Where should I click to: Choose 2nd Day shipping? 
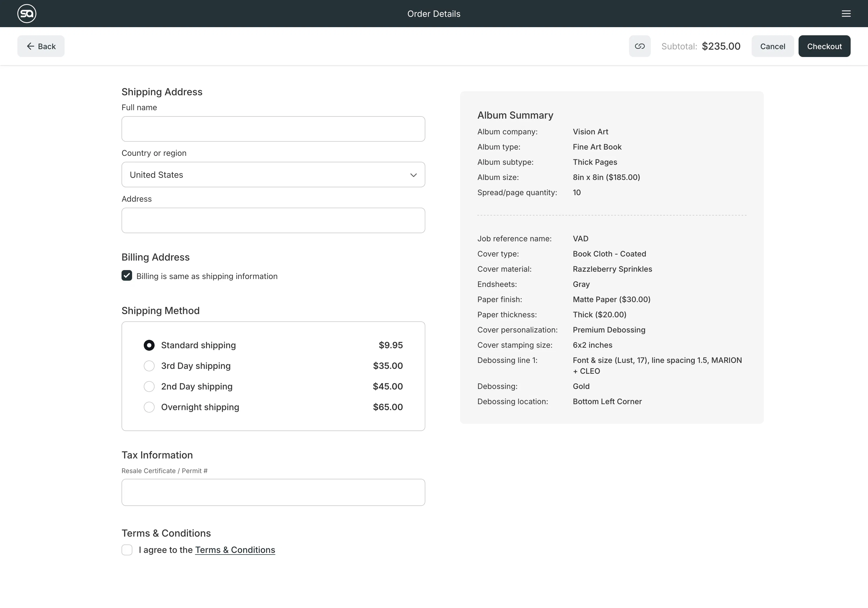(149, 386)
